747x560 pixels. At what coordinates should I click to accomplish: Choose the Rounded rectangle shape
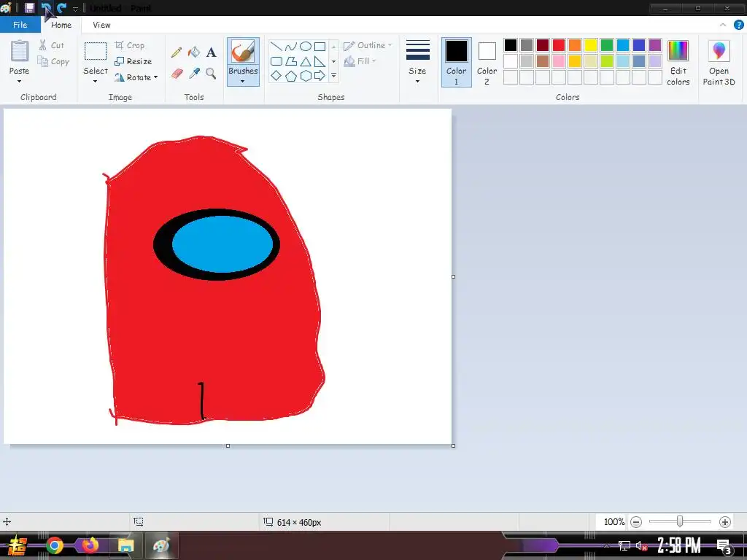(276, 61)
